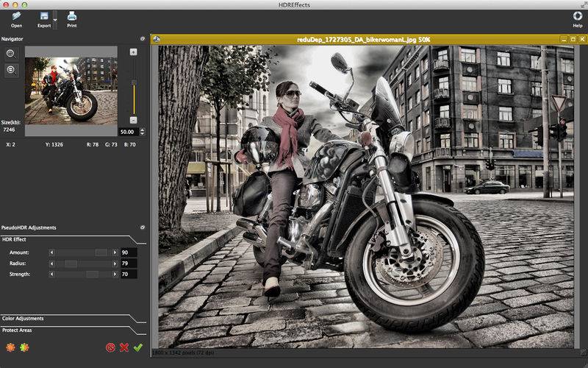Zoom in using Navigator magnifier icon

(11, 54)
